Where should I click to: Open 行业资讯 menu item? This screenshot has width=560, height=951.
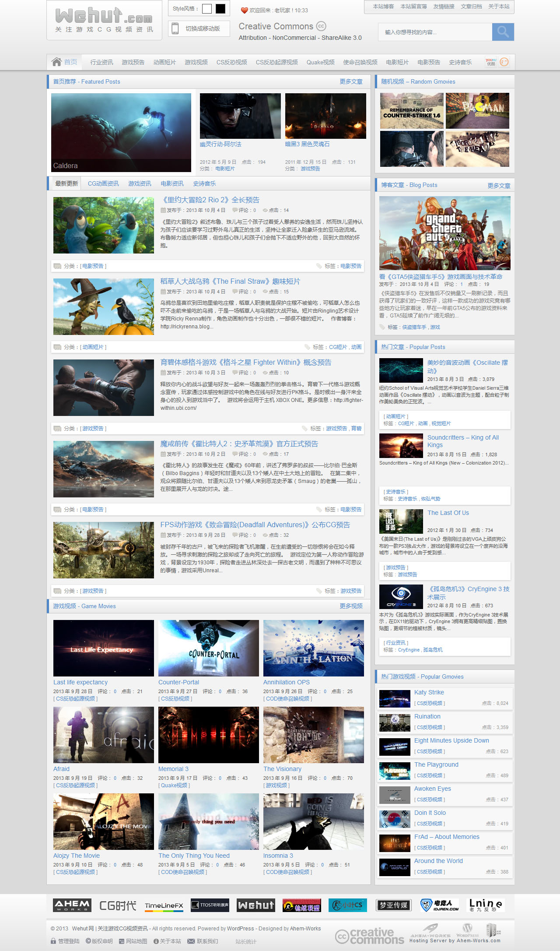(101, 62)
